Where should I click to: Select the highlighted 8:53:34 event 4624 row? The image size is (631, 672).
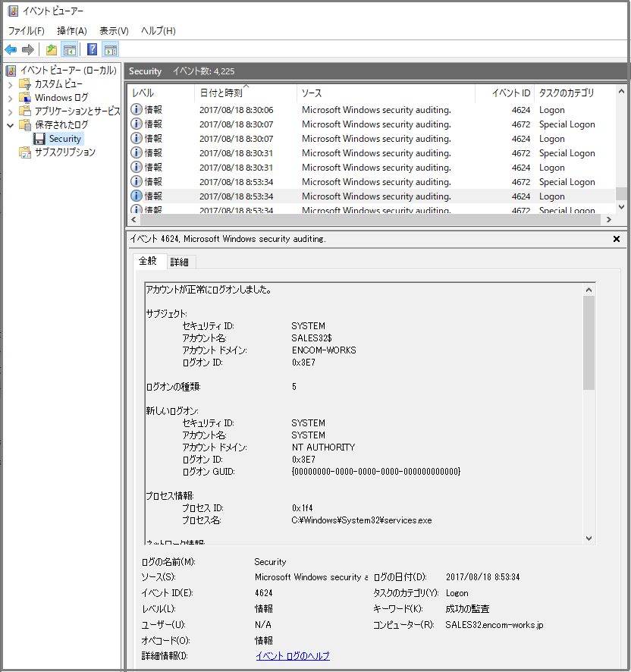[x=372, y=196]
